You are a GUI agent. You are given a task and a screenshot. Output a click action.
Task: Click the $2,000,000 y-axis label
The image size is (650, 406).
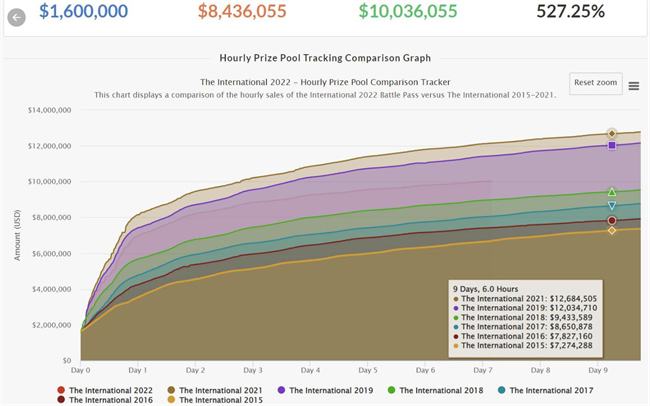[51, 325]
